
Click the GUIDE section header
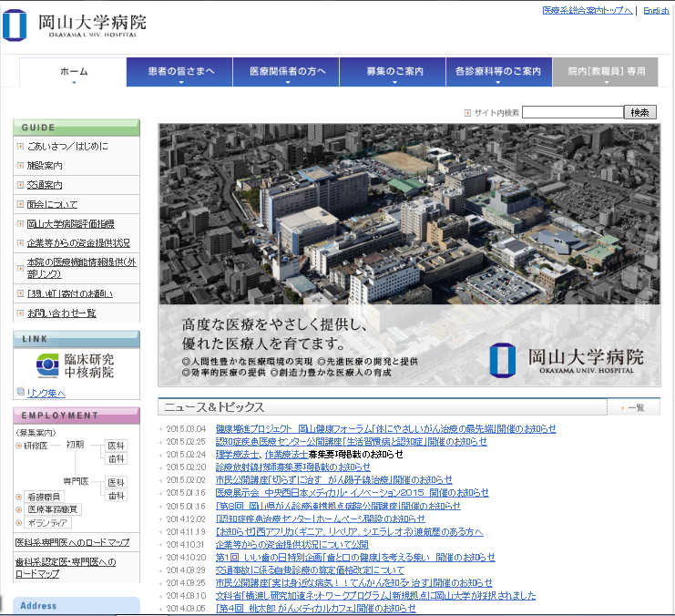77,128
